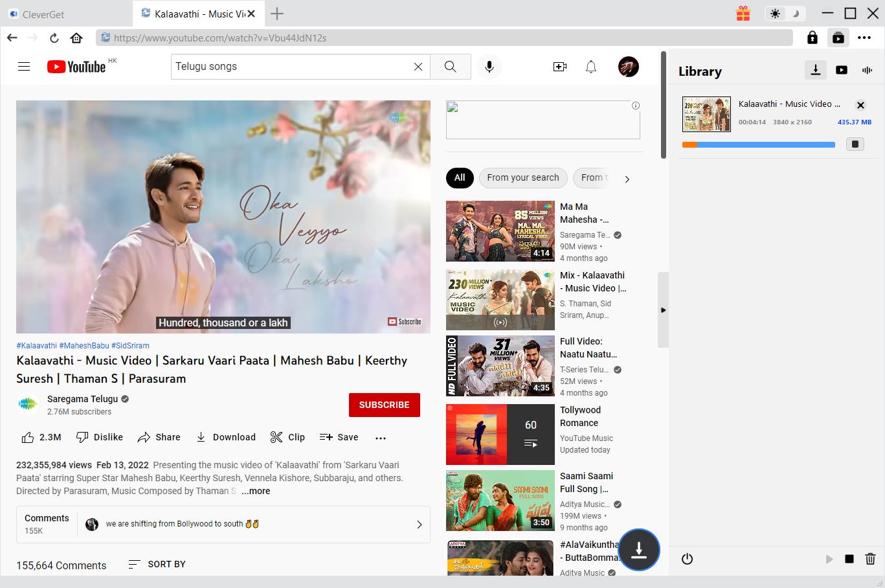Toggle the Library panel toolbar button
Viewport: 885px width, 588px height.
[x=838, y=38]
